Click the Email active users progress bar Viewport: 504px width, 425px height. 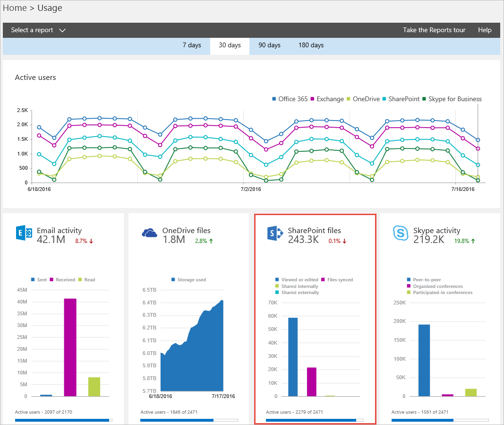point(63,419)
